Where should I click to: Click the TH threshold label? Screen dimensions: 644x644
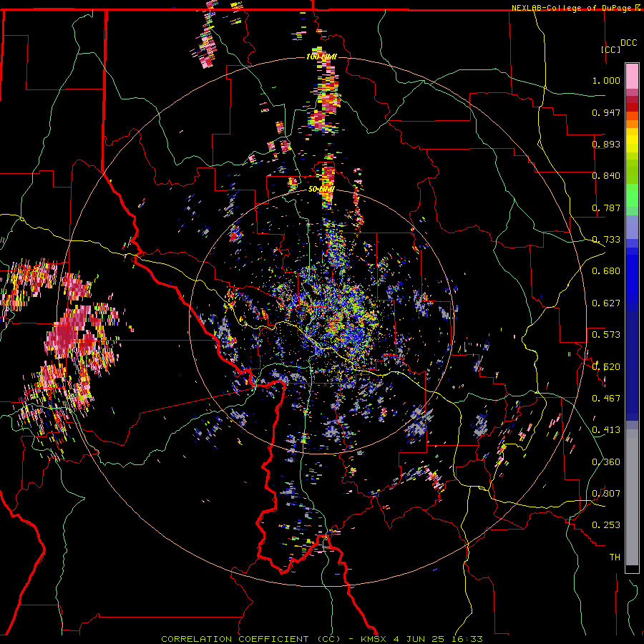[x=615, y=557]
